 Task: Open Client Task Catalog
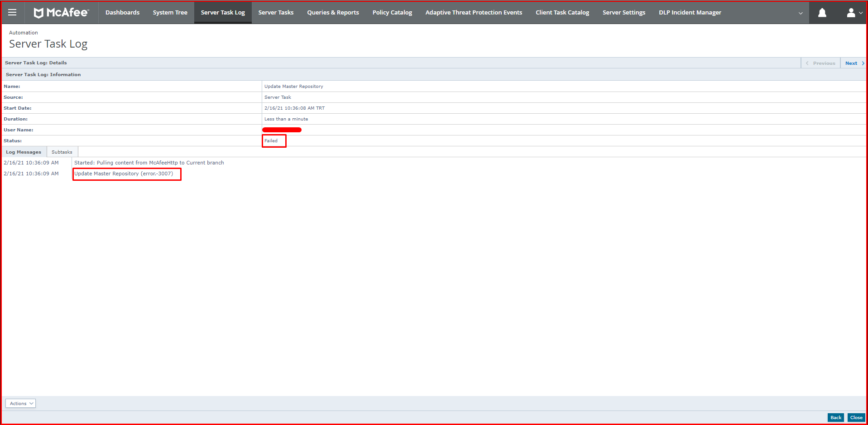pyautogui.click(x=562, y=13)
